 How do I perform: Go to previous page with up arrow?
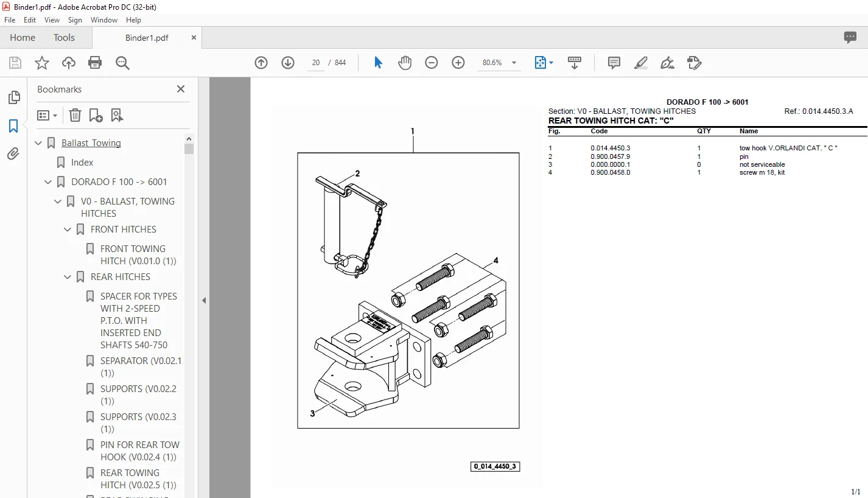click(261, 63)
